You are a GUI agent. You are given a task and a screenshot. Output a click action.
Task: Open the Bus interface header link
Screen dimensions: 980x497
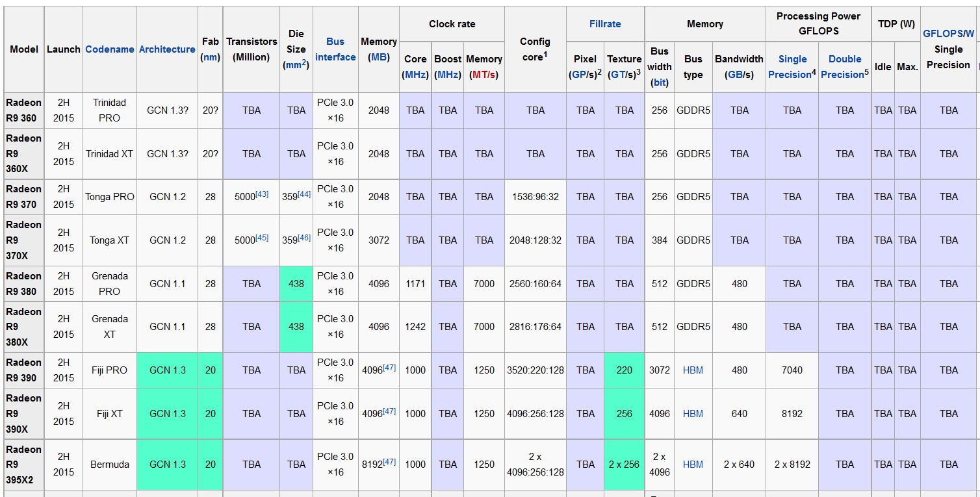coord(335,49)
